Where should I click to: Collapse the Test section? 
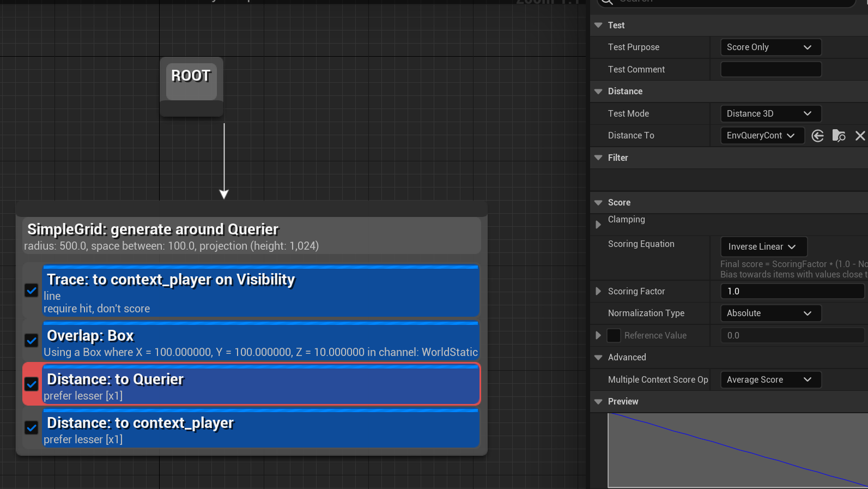pos(598,25)
